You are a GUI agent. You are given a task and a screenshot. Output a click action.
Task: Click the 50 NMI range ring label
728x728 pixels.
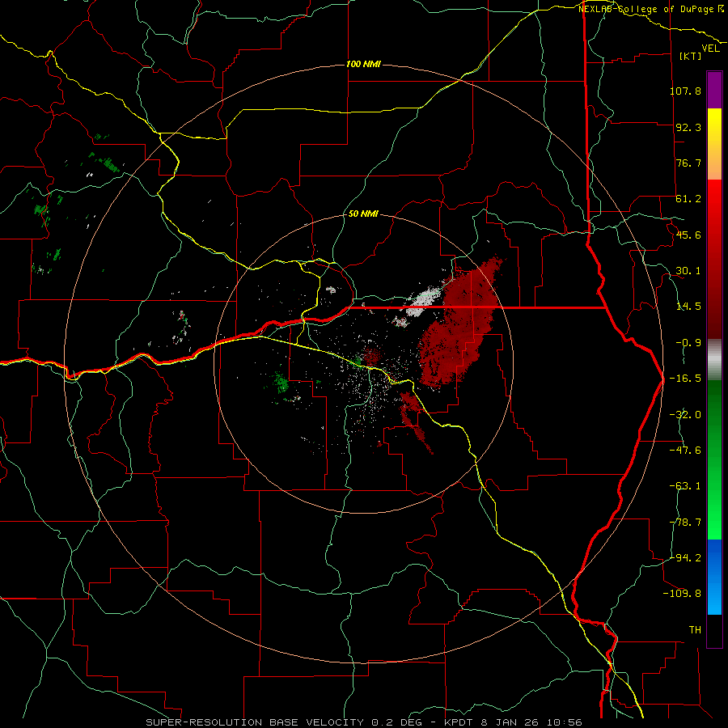click(x=363, y=214)
